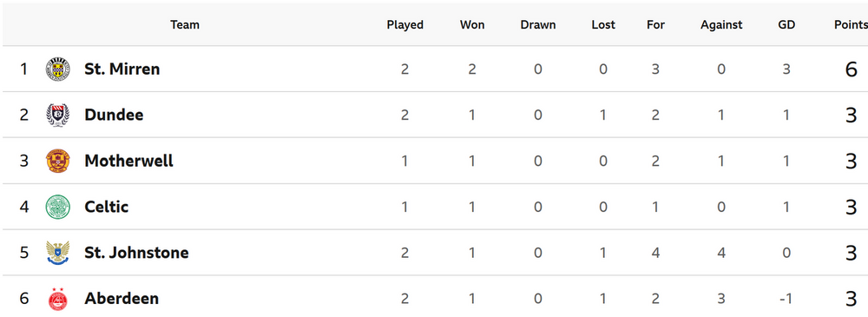Image resolution: width=868 pixels, height=317 pixels.
Task: Click the St. Johnstone club crest
Action: 57,254
